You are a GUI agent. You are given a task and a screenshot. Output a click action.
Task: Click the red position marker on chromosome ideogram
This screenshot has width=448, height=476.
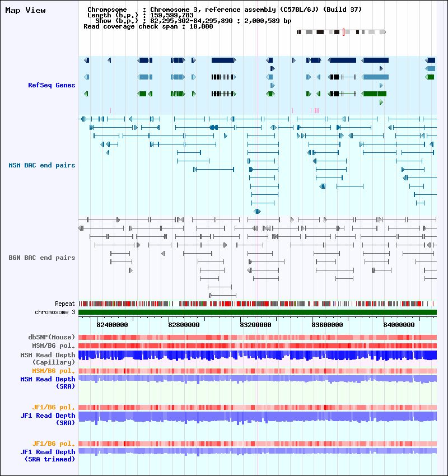tap(343, 32)
